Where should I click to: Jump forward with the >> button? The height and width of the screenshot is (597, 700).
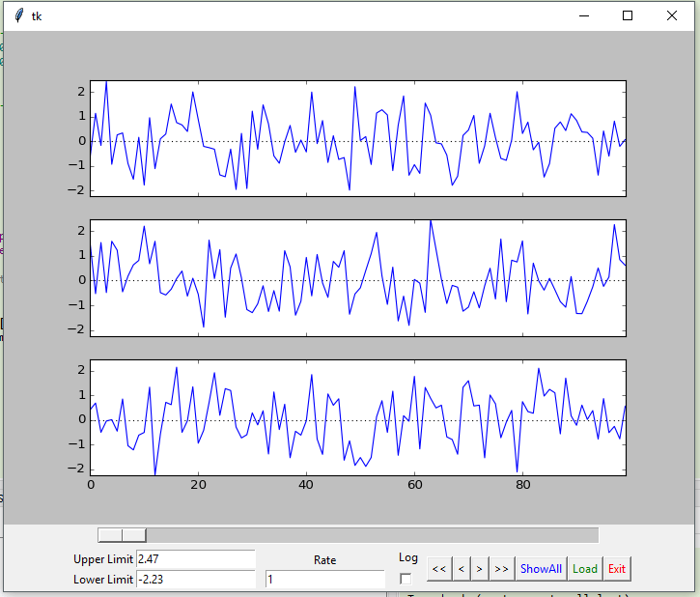tap(502, 569)
